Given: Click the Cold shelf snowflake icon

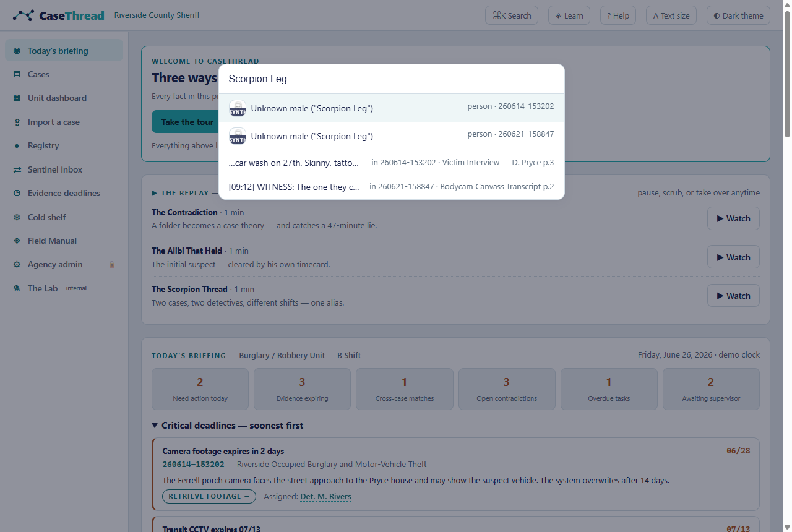Looking at the screenshot, I should [17, 217].
